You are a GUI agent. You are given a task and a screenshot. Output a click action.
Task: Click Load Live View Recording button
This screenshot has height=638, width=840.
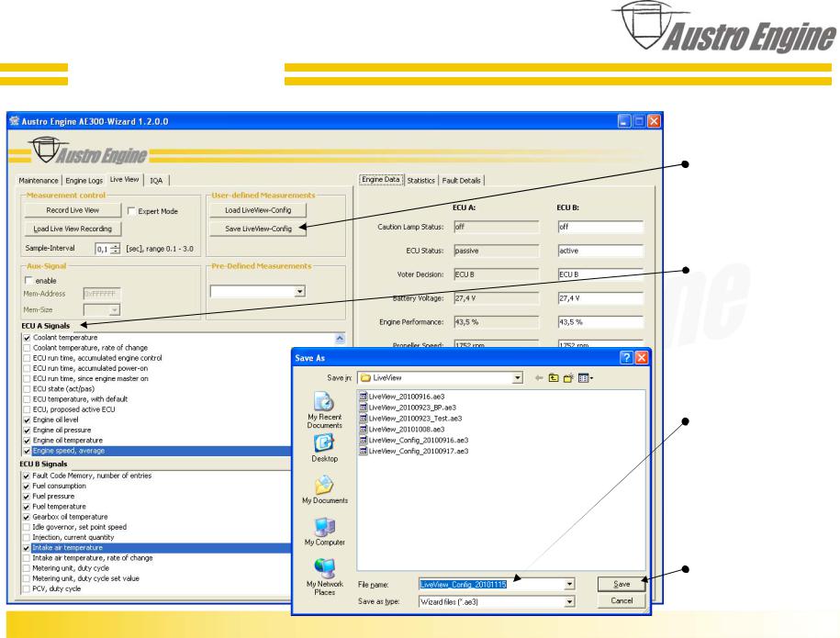[x=73, y=229]
